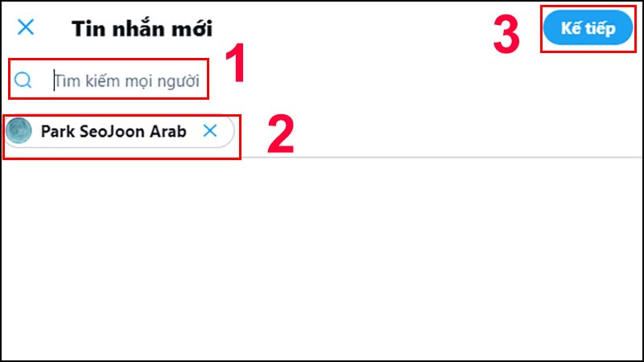The height and width of the screenshot is (362, 644).
Task: Click the Kế tiếp button
Action: pos(588,28)
